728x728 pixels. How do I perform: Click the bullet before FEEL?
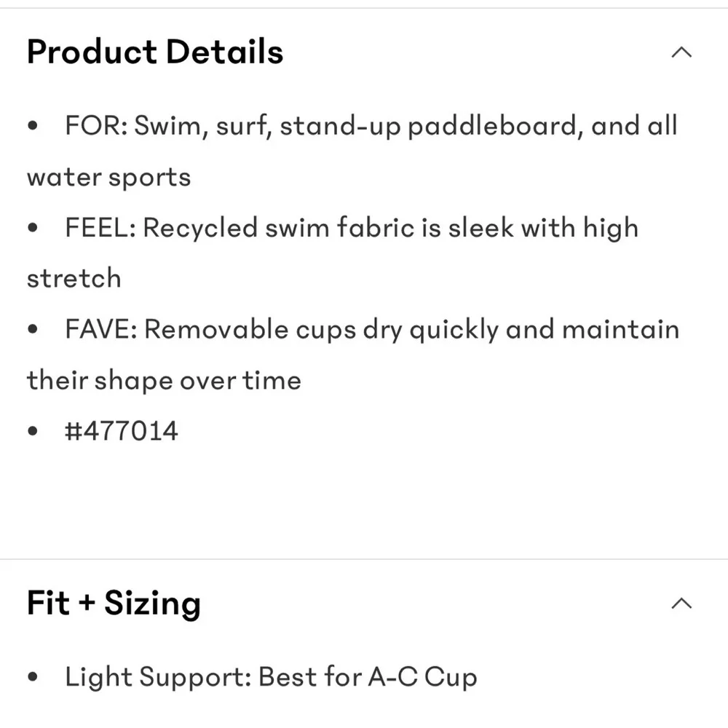click(x=33, y=227)
